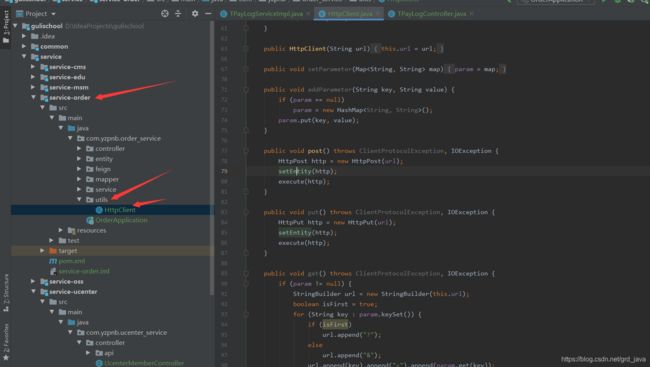Click the resources folder icon
Viewport: 650px width, 367px height.
point(72,231)
